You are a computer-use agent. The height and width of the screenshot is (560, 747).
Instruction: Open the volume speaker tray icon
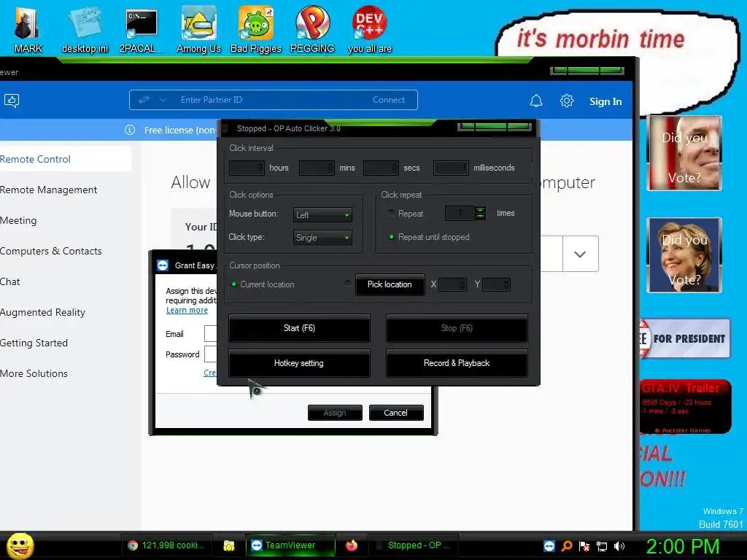point(619,546)
